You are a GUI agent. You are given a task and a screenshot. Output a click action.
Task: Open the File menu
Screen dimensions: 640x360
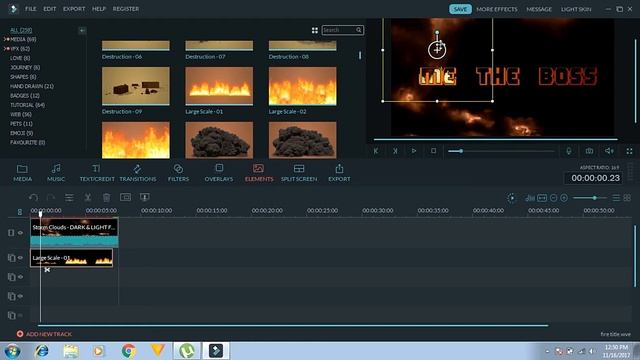tap(31, 9)
